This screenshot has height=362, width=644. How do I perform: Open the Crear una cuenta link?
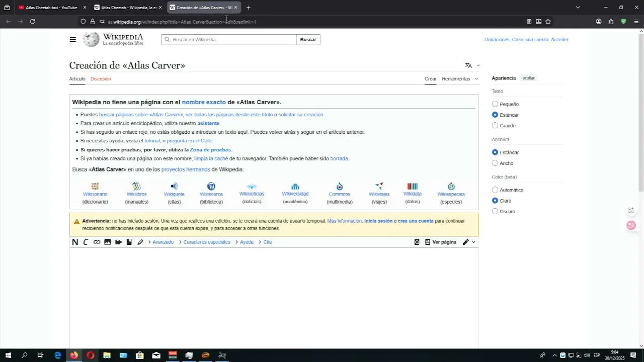tap(530, 40)
